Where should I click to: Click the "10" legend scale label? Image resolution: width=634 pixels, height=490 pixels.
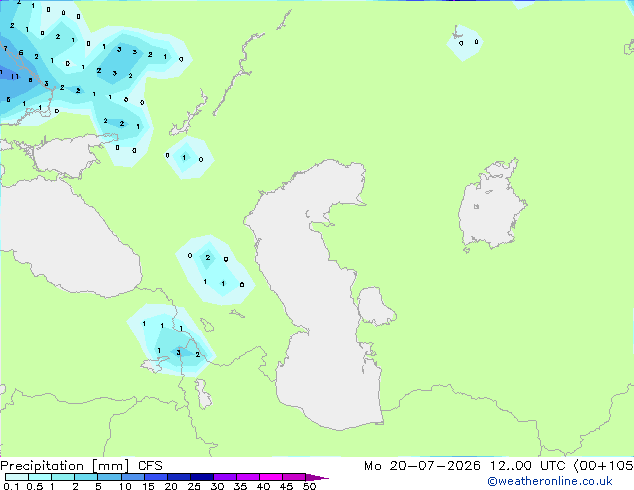point(125,486)
